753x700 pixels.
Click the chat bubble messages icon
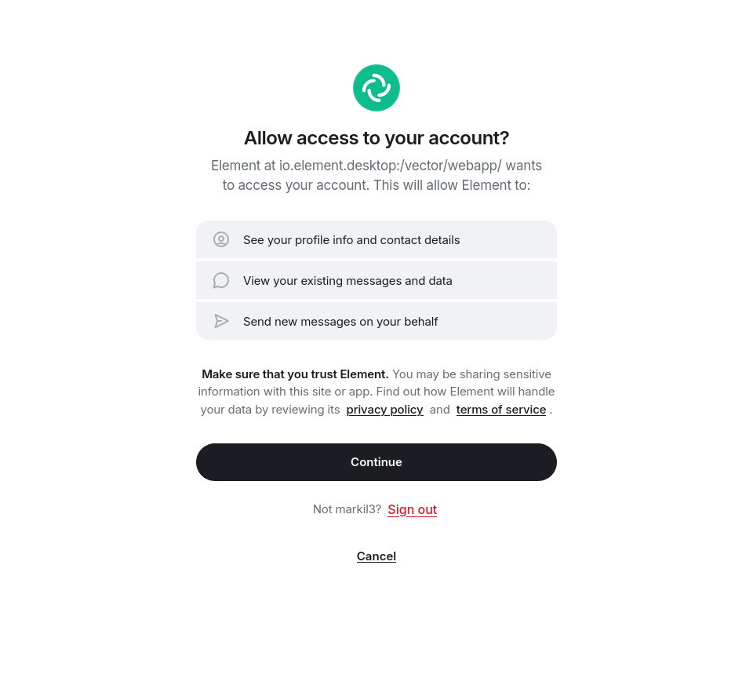point(221,280)
